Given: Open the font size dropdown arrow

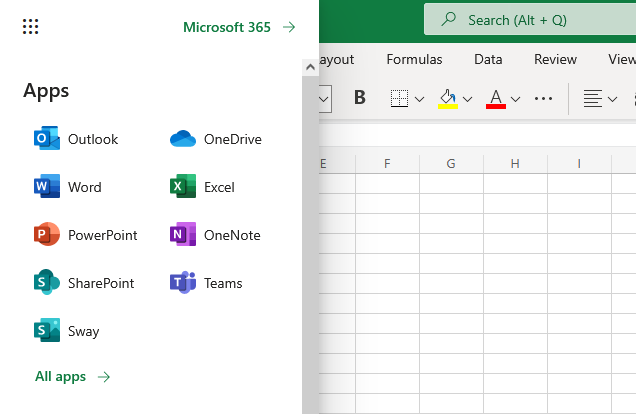Looking at the screenshot, I should 324,99.
